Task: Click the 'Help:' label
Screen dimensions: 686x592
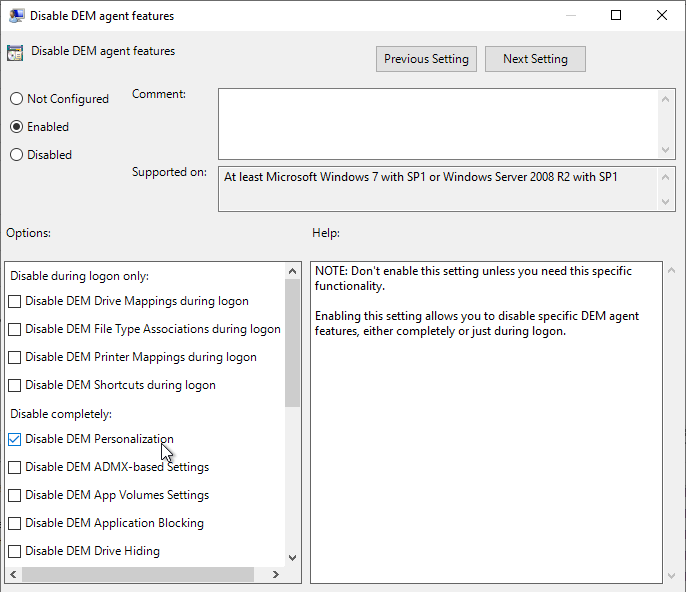Action: click(326, 233)
